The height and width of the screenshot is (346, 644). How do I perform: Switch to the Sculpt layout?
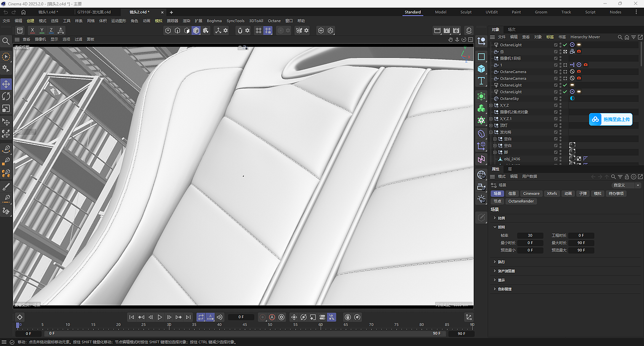(x=466, y=12)
